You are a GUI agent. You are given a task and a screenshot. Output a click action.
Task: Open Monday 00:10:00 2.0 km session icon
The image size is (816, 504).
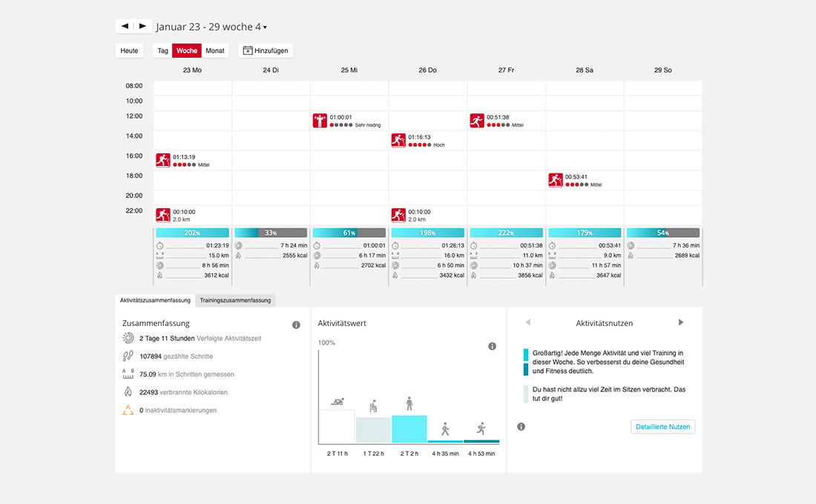pyautogui.click(x=163, y=215)
